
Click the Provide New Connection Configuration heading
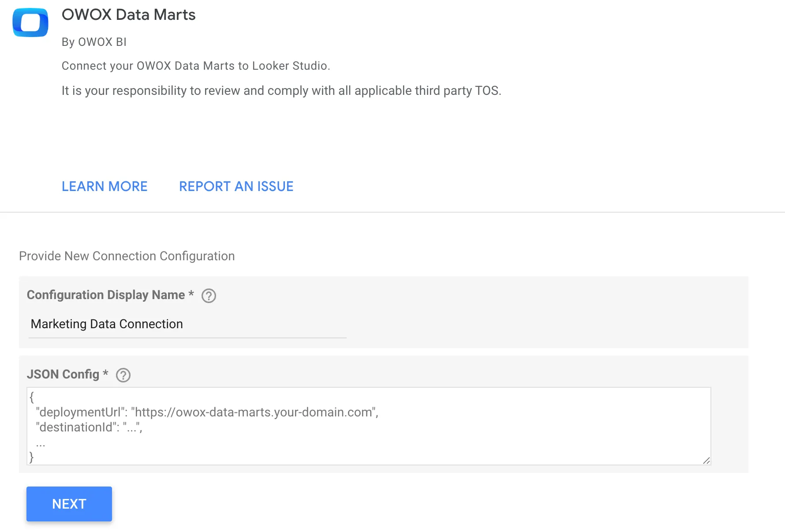point(127,256)
